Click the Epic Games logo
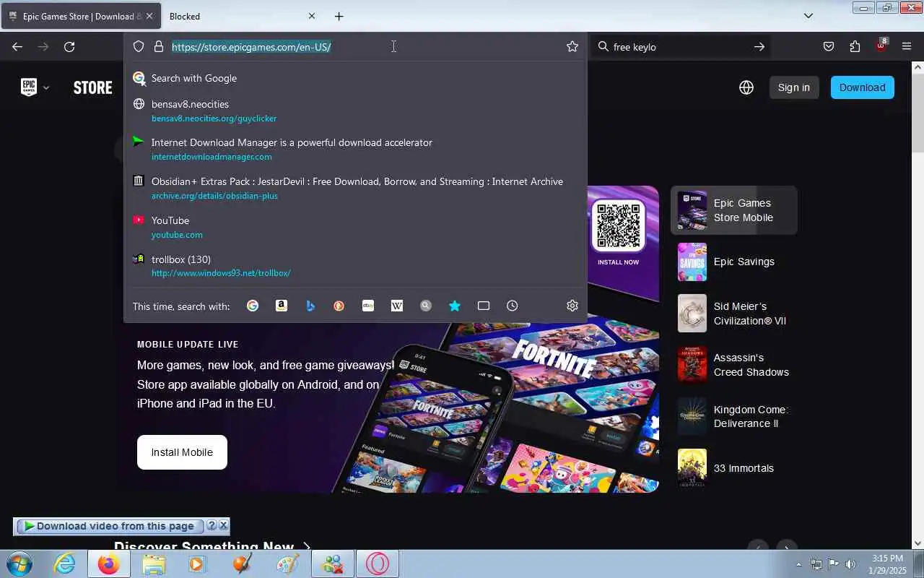 [29, 87]
